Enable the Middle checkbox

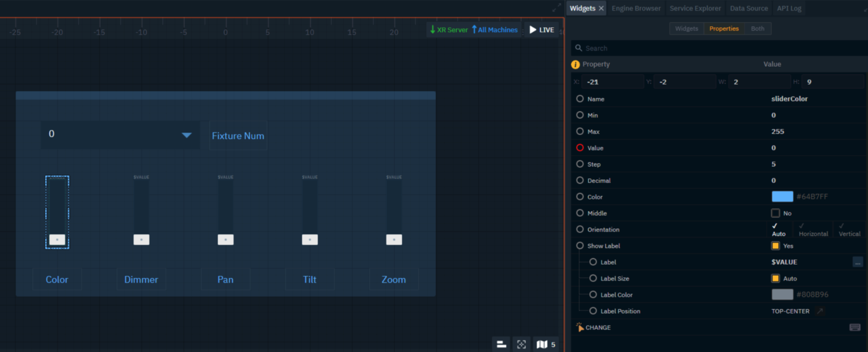(x=775, y=213)
